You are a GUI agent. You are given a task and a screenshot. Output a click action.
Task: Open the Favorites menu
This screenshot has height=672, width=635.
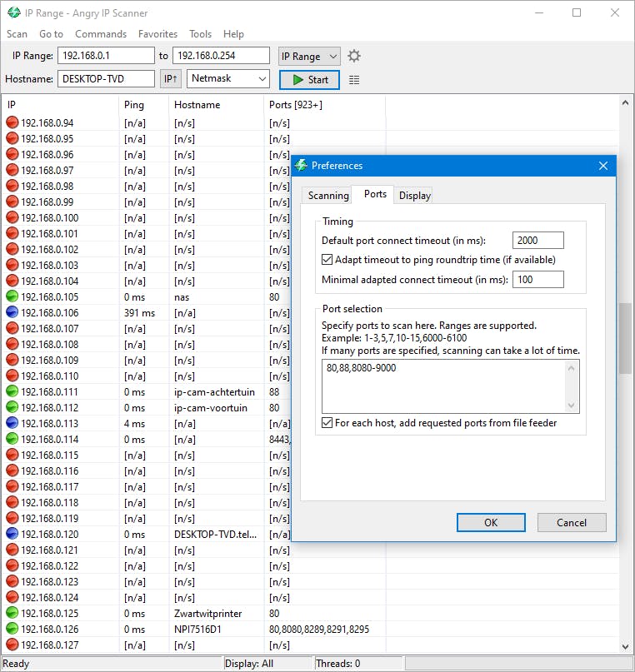tap(157, 34)
